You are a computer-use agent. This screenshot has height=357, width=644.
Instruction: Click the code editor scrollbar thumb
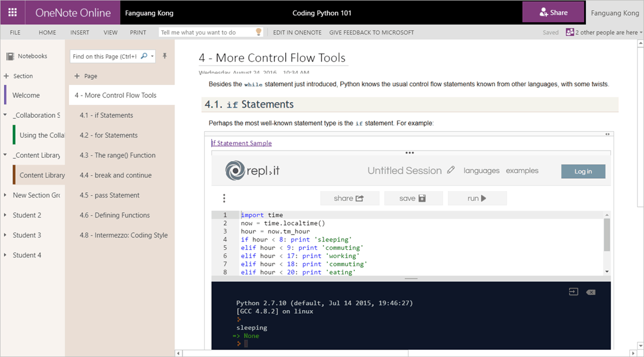(607, 234)
